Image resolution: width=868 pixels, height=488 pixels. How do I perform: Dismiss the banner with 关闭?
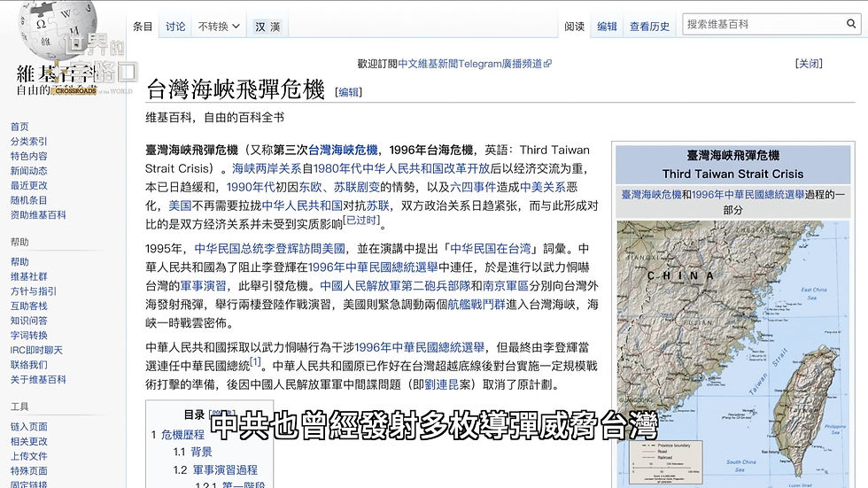(808, 64)
